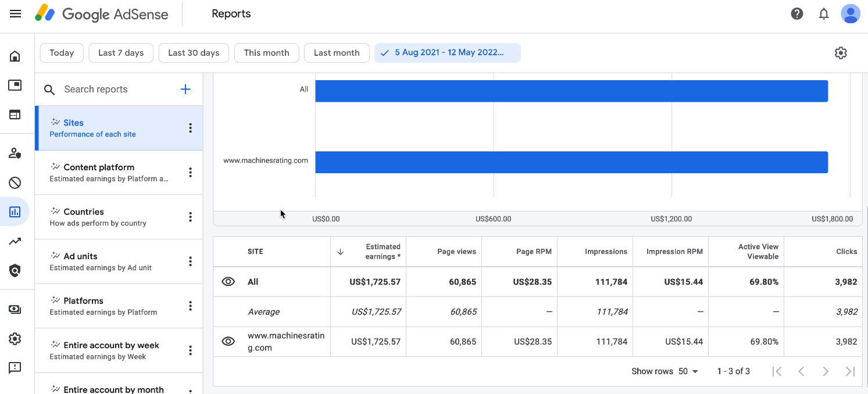Select Entire account by week report

pos(119,350)
